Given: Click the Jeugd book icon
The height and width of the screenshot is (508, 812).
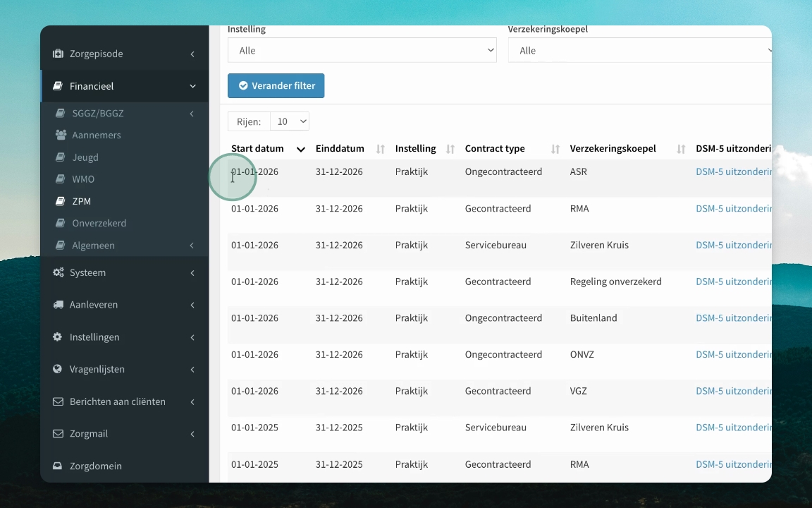Looking at the screenshot, I should (60, 157).
